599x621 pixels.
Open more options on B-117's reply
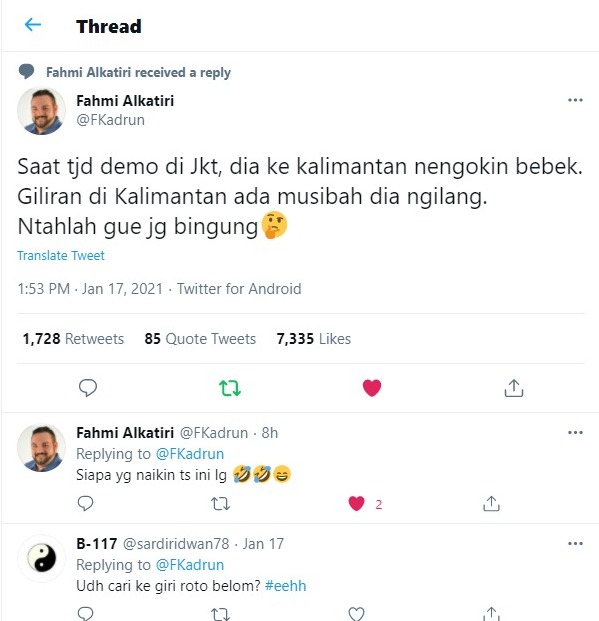(x=575, y=543)
